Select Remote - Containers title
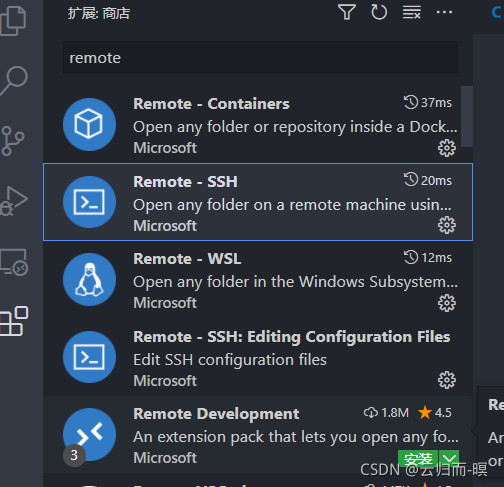This screenshot has height=487, width=504. pos(211,104)
